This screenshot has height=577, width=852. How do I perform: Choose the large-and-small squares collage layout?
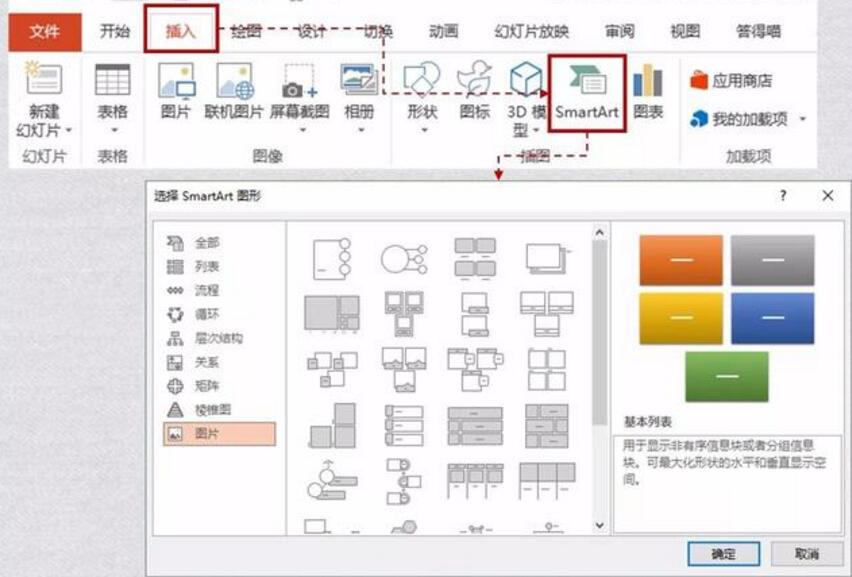point(332,313)
